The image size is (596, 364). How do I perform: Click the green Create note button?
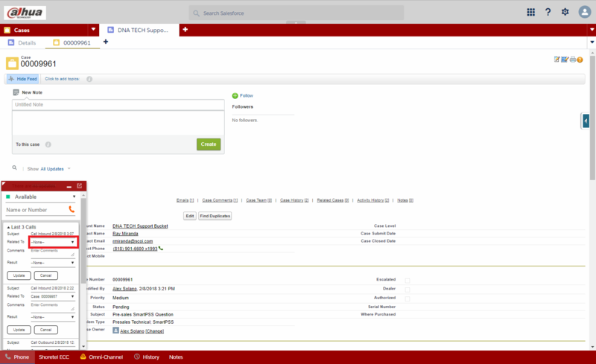click(x=209, y=144)
